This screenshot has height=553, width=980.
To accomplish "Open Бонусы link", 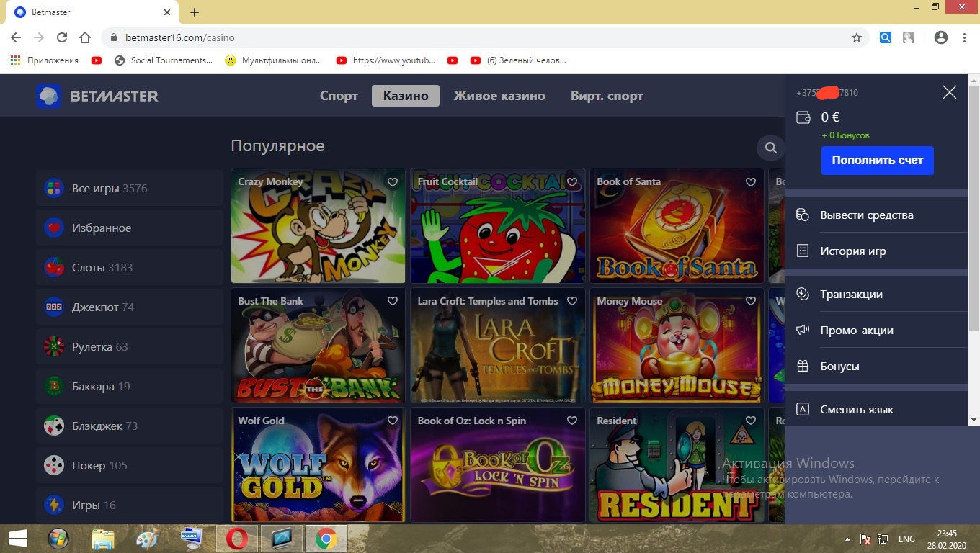I will 839,366.
